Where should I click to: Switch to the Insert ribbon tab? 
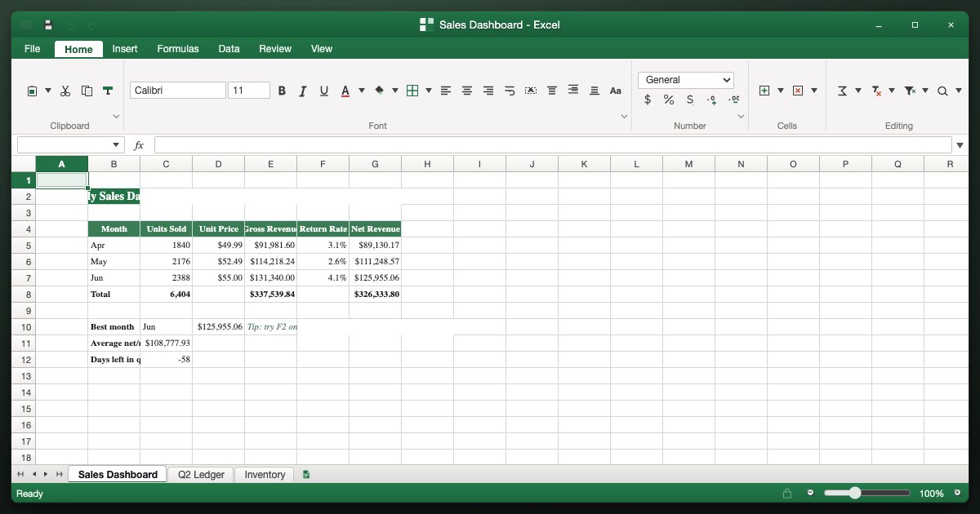[125, 49]
